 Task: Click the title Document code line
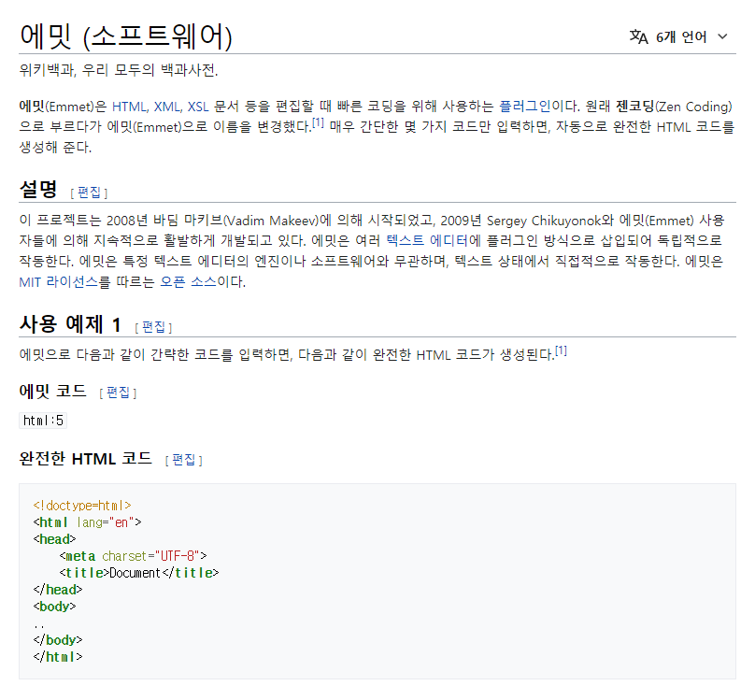click(x=139, y=573)
